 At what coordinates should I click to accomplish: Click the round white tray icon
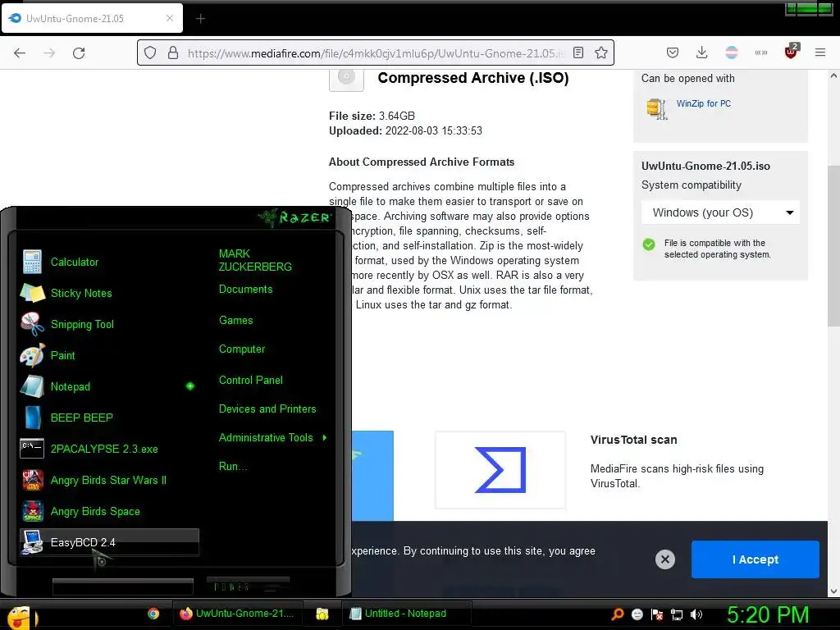click(x=637, y=614)
